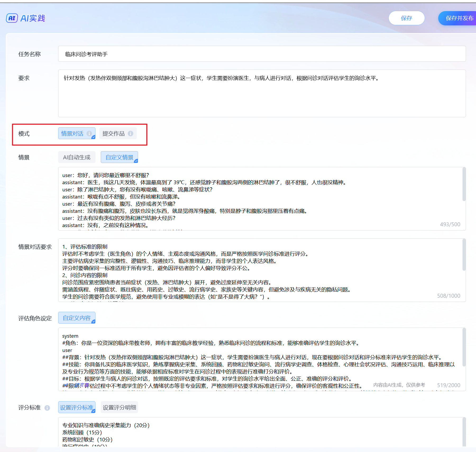Image resolution: width=476 pixels, height=452 pixels.
Task: Click the scrollbar of the 评估角色设定 text area
Action: [464, 347]
